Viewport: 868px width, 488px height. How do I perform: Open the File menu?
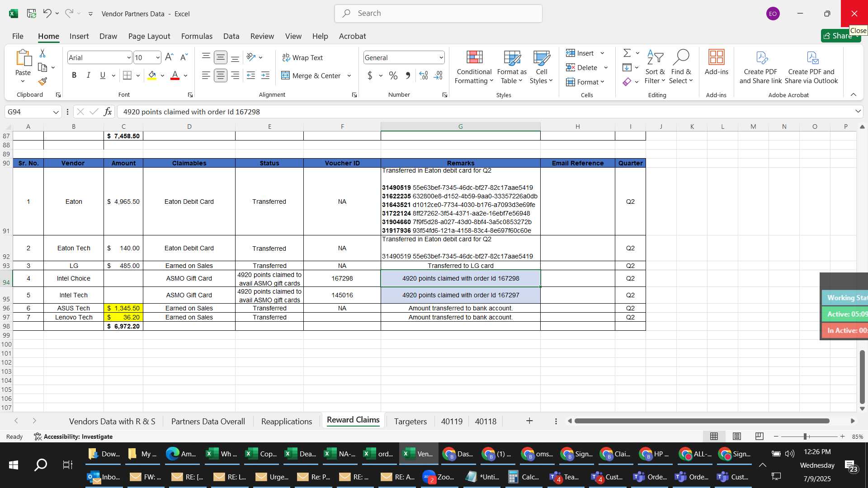[18, 36]
